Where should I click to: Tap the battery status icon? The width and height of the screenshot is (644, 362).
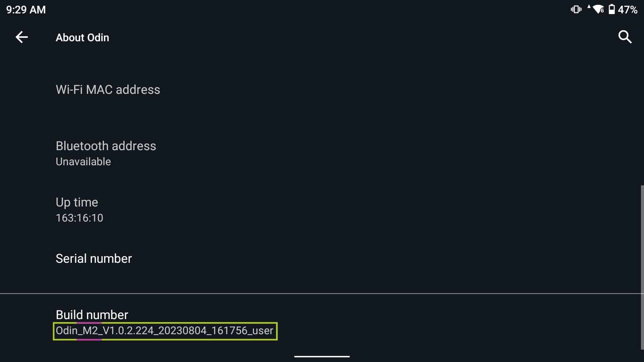(612, 9)
